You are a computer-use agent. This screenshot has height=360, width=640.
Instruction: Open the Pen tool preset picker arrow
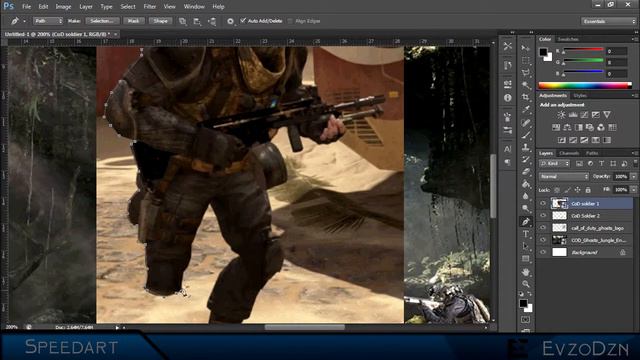(24, 21)
